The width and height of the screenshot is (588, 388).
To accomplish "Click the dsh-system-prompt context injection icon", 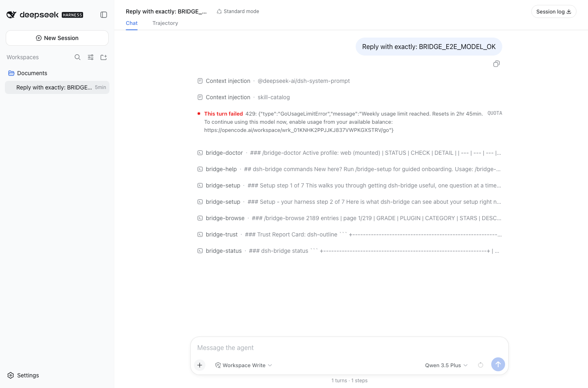I will click(x=200, y=81).
